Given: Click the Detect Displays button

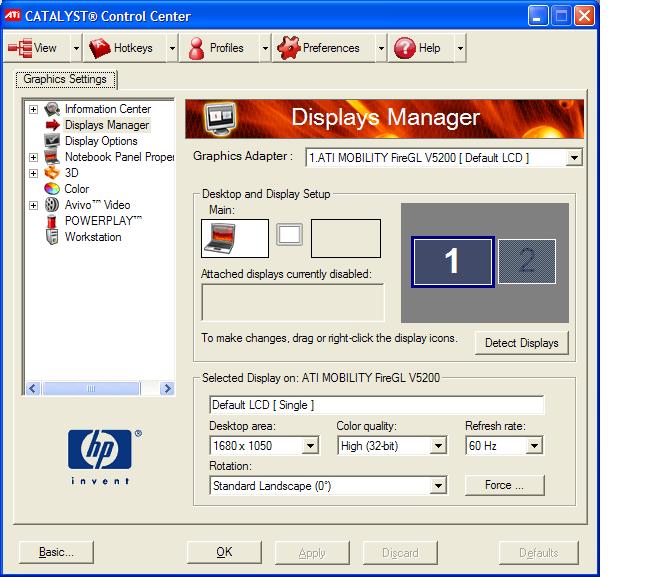Looking at the screenshot, I should tap(521, 343).
